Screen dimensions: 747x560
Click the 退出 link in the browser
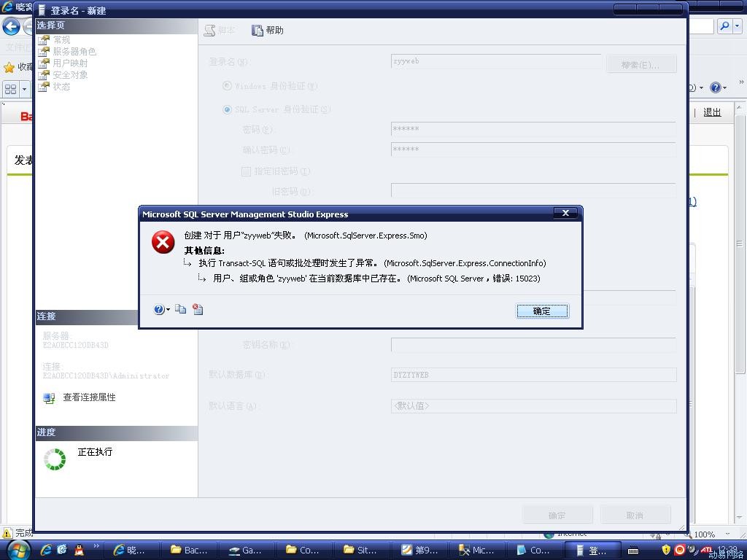pyautogui.click(x=712, y=112)
